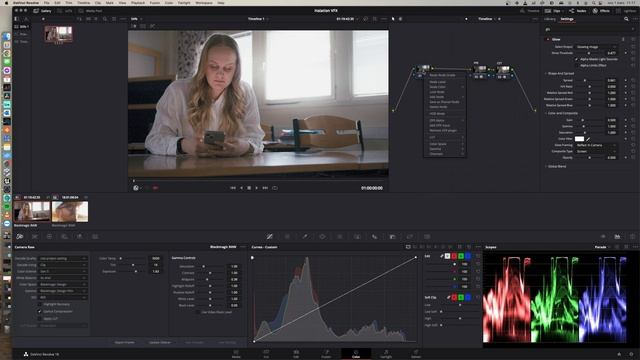Open the LUTs panel
This screenshot has width=640, height=360.
[x=65, y=11]
